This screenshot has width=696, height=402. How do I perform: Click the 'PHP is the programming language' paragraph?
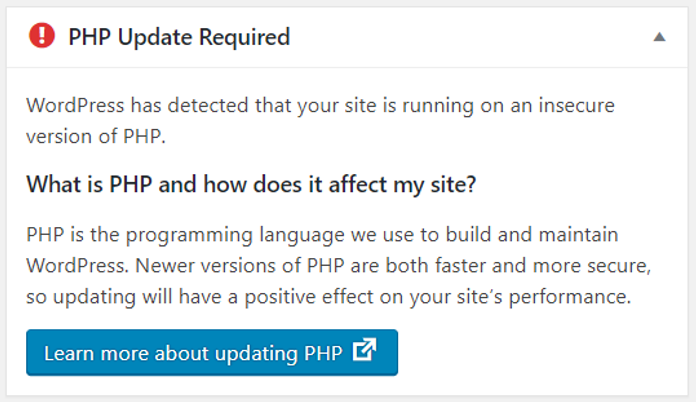pyautogui.click(x=338, y=265)
